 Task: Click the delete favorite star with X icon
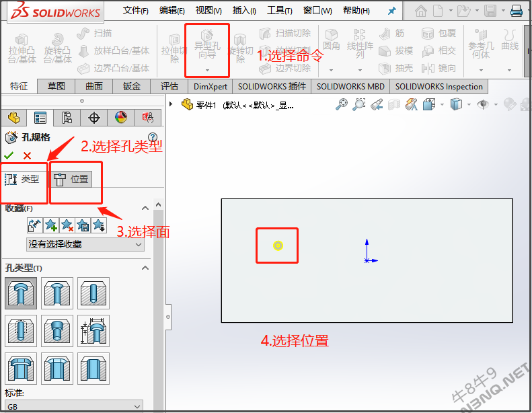click(x=67, y=225)
